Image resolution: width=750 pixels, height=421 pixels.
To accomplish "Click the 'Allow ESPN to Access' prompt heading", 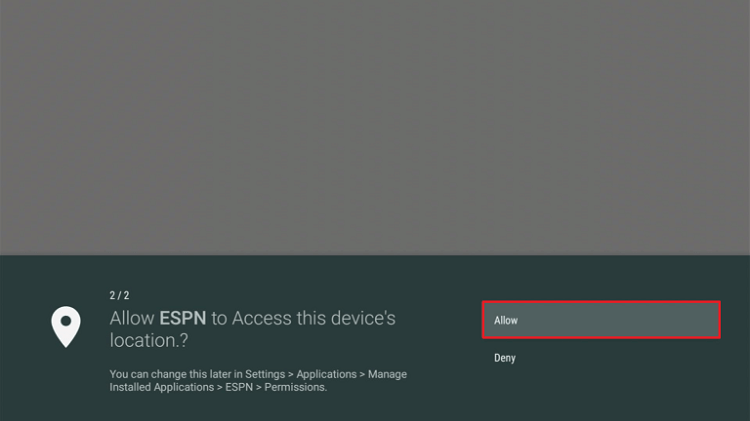I will 253,329.
